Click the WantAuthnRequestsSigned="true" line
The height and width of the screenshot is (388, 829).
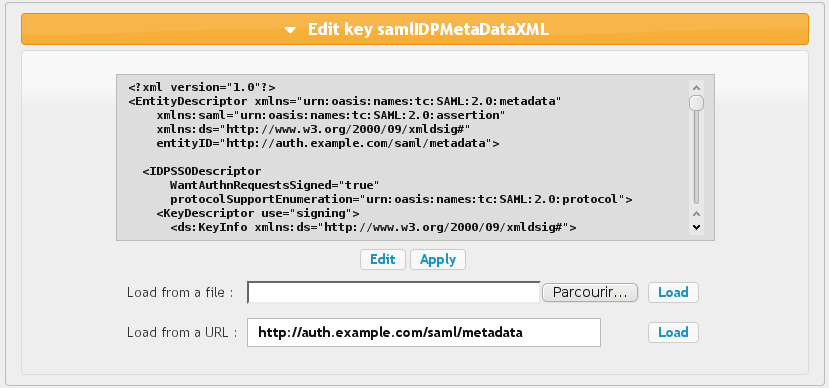[275, 186]
